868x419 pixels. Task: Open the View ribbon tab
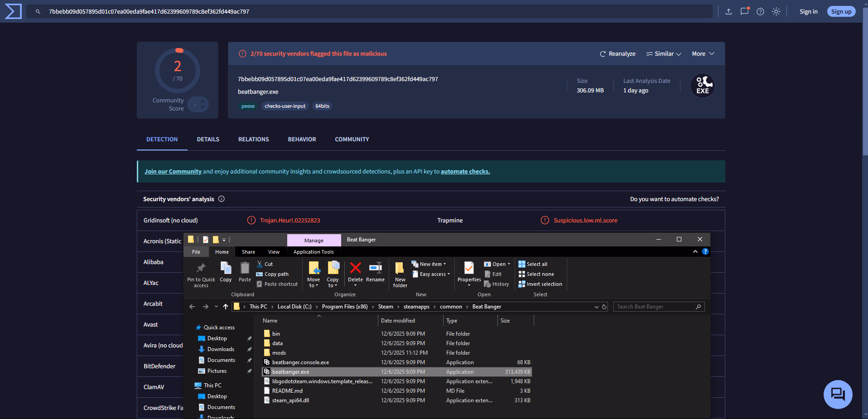[274, 252]
